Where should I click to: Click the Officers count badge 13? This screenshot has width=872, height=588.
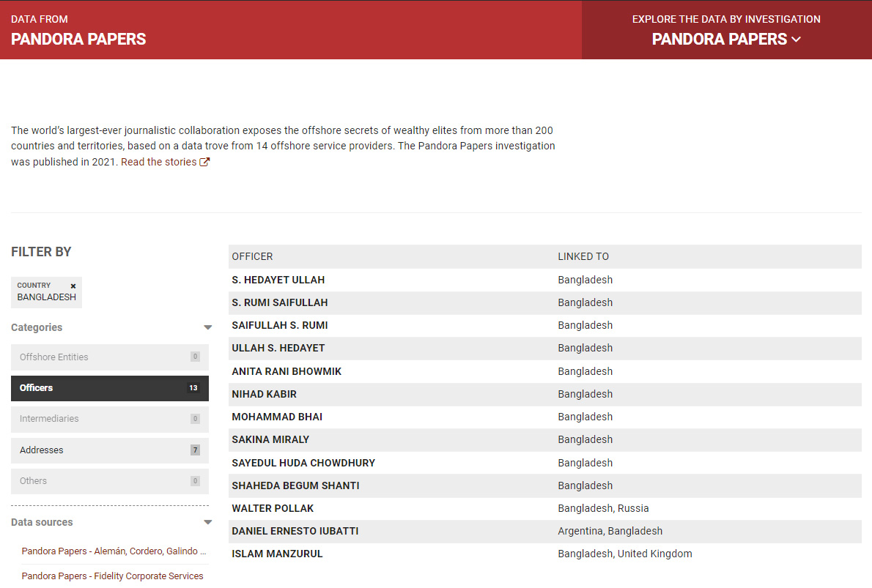tap(193, 388)
